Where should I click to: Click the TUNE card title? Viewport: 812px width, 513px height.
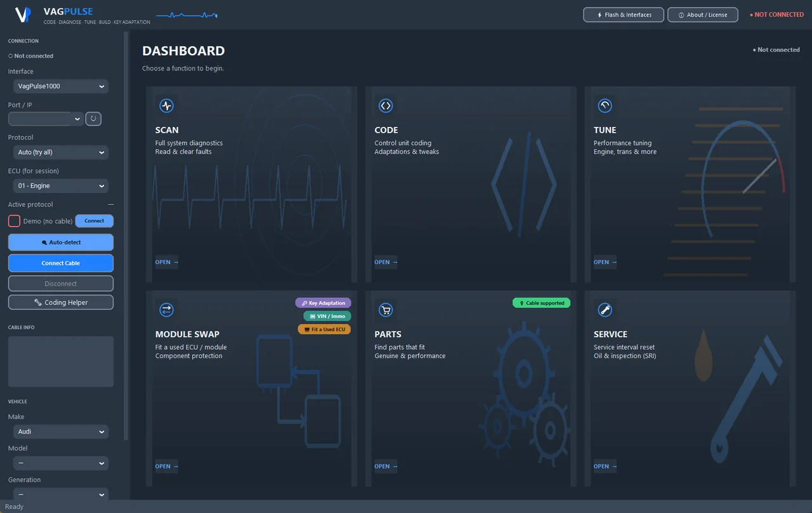click(x=605, y=130)
